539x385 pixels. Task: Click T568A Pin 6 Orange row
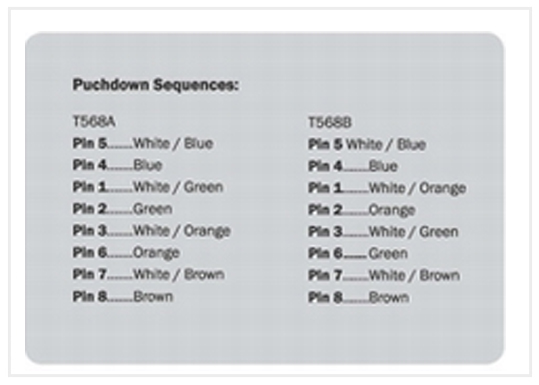point(126,253)
